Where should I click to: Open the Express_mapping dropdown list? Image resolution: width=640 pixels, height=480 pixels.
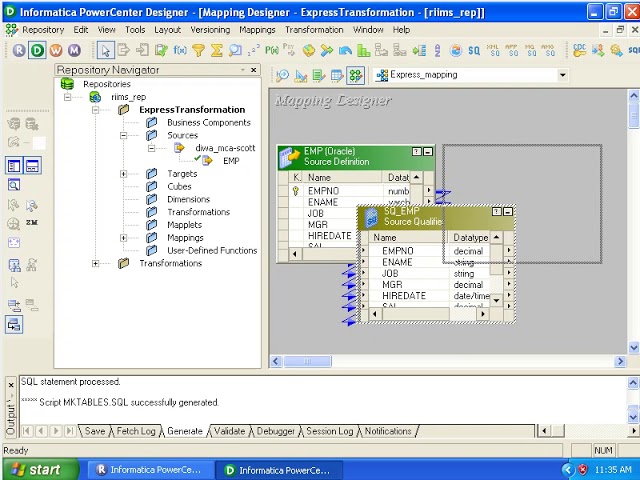coord(562,75)
